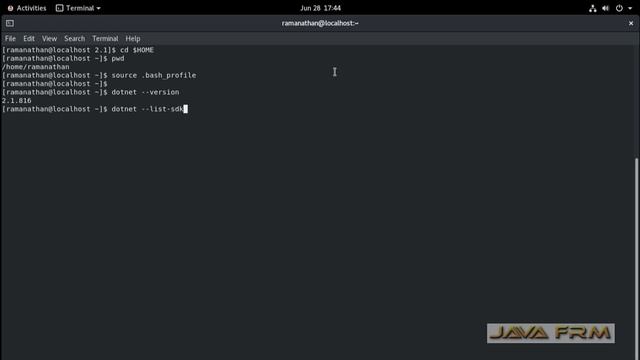Click the '2.1.816' version output
This screenshot has width=640, height=360.
tap(16, 100)
